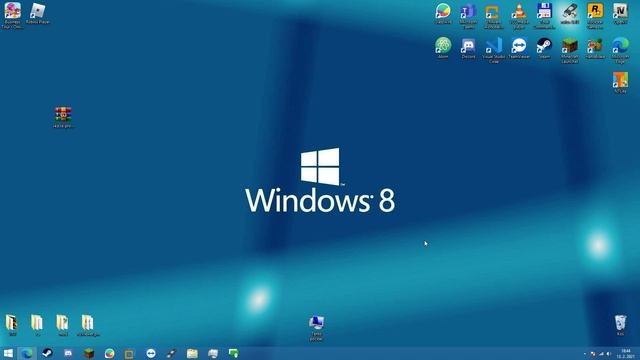Image resolution: width=640 pixels, height=360 pixels.
Task: Click the red-flagged tray notification icon
Action: tap(593, 354)
